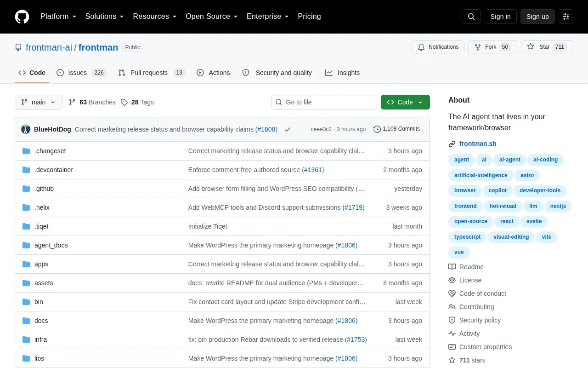The height and width of the screenshot is (368, 588).
Task: Click the Notifications bell button
Action: [438, 47]
